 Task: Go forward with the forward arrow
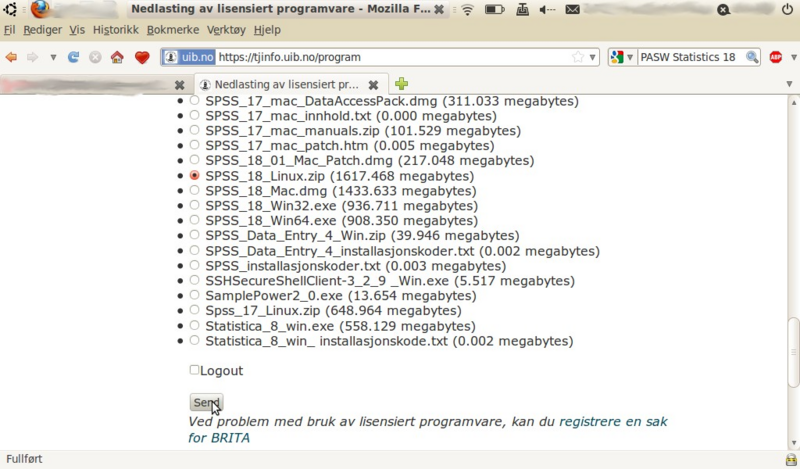(32, 57)
